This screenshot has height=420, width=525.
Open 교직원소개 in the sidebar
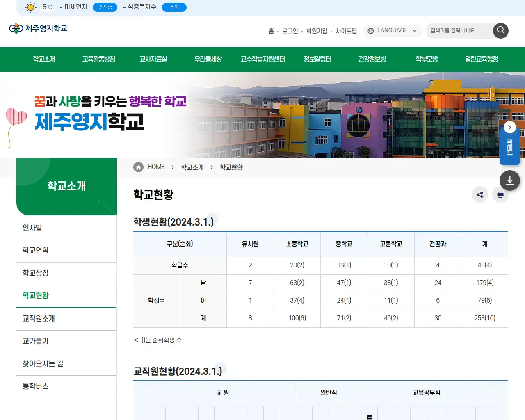coord(66,318)
